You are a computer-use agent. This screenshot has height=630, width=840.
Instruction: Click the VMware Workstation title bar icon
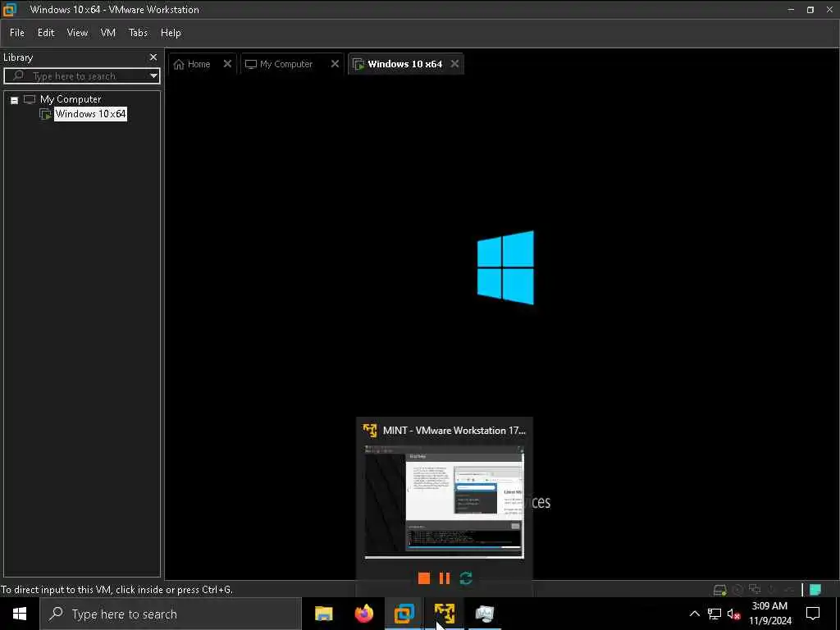10,9
